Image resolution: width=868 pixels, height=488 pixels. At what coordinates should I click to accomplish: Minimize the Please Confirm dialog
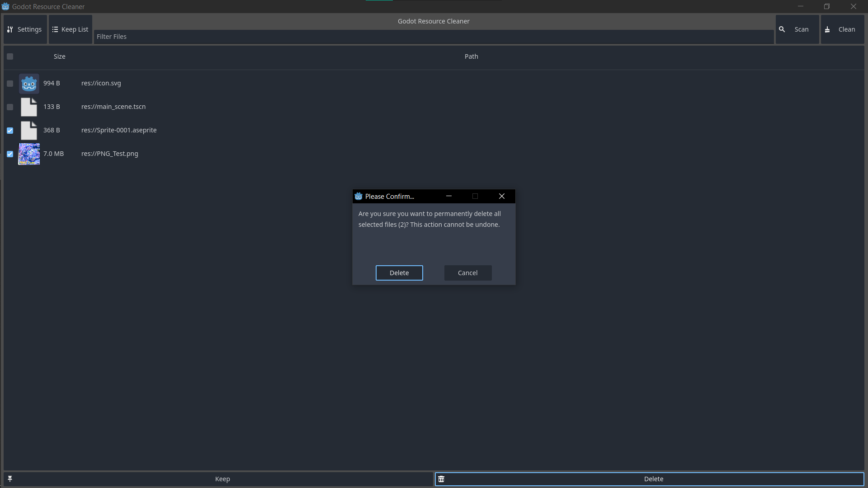449,196
